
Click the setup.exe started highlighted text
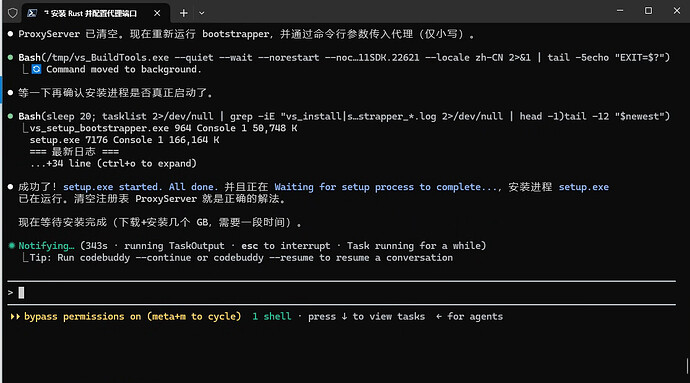112,187
